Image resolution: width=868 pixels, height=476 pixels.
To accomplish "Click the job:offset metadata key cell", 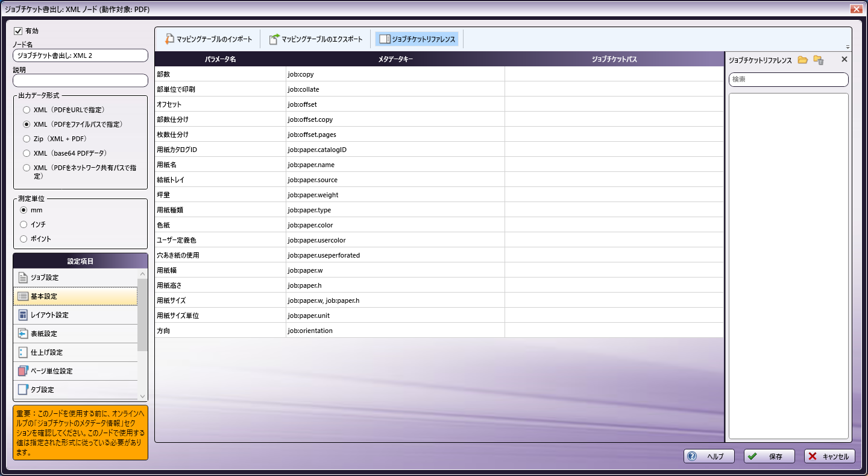I will [x=395, y=104].
